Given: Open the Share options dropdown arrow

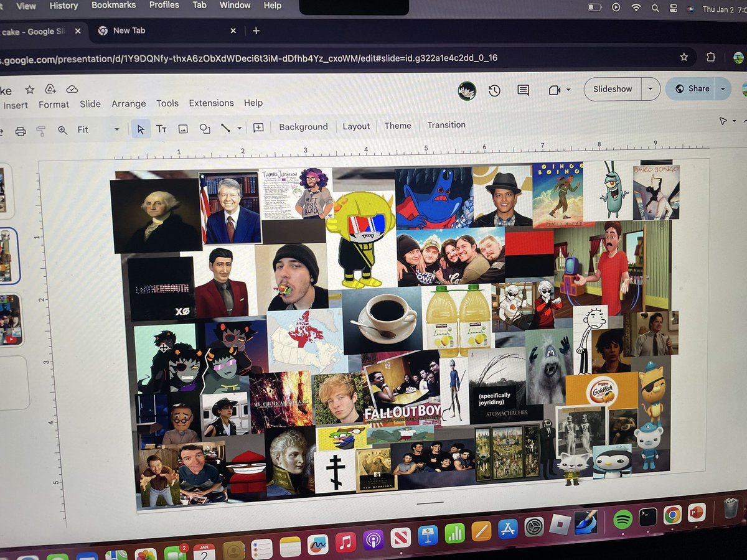Looking at the screenshot, I should pyautogui.click(x=723, y=89).
